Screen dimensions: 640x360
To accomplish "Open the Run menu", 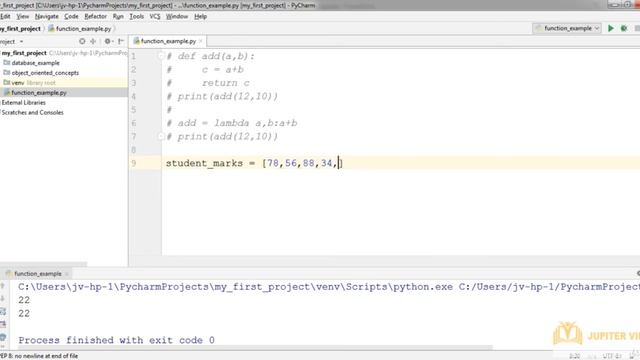I will (118, 16).
